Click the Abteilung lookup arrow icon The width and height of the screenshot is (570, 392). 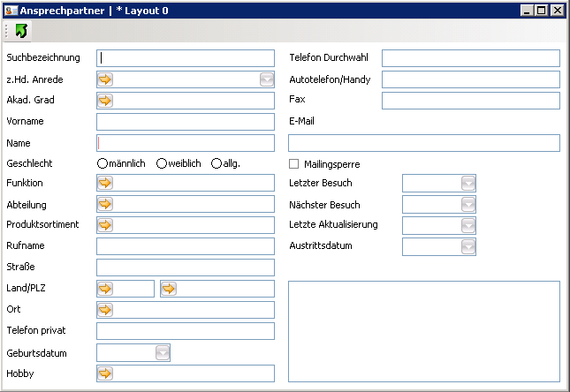pos(105,204)
